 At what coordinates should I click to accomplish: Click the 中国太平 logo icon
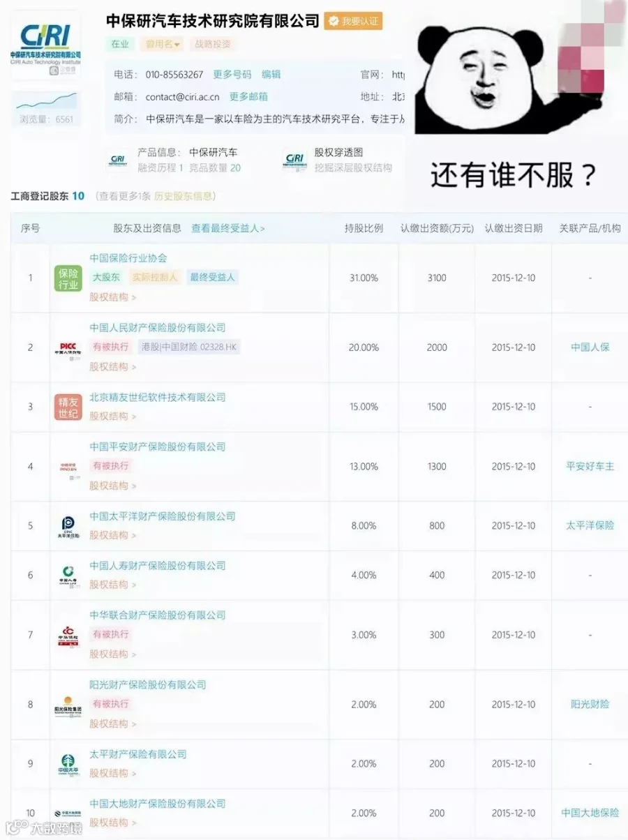(x=68, y=764)
